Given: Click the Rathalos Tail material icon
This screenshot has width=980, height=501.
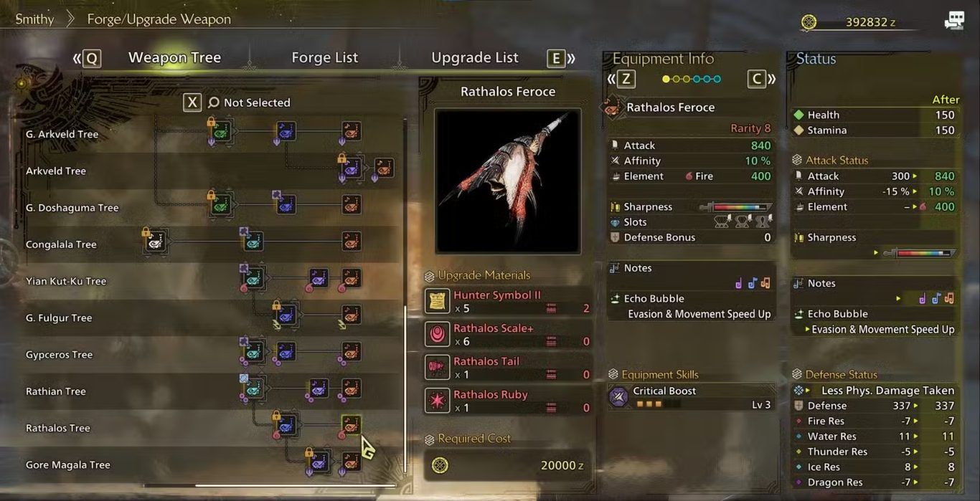Looking at the screenshot, I should click(438, 368).
